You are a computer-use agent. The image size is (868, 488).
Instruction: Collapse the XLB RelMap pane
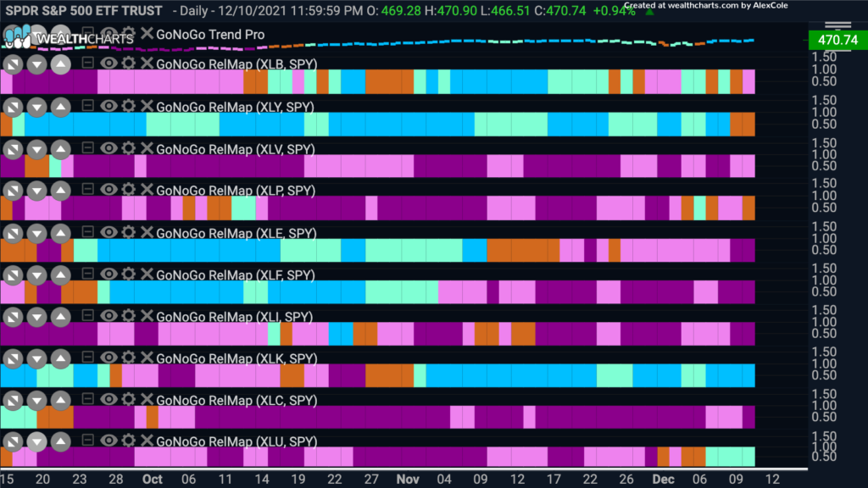(x=87, y=63)
